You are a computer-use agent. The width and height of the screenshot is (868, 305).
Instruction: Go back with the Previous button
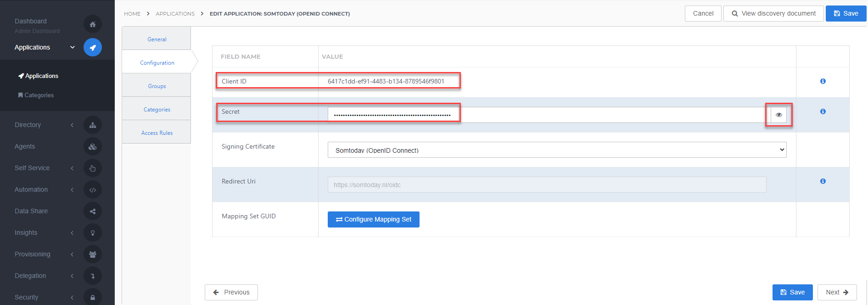pyautogui.click(x=231, y=292)
